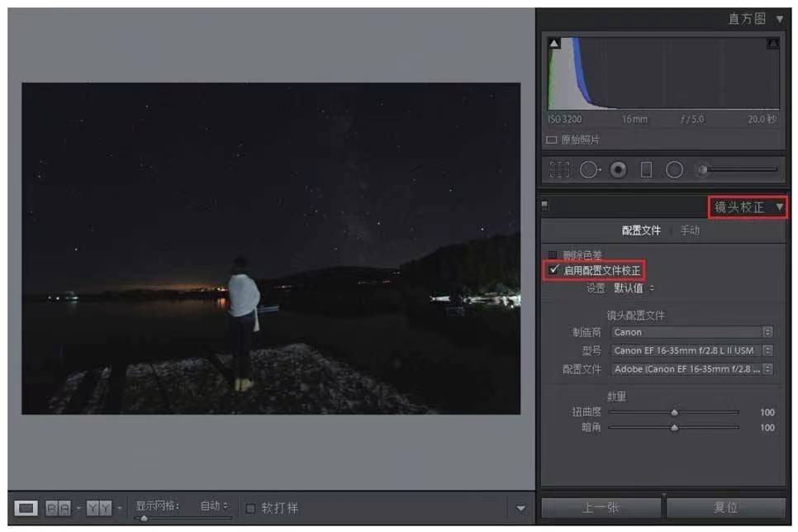This screenshot has width=798, height=532.
Task: Enable the 原始照片 checkbox
Action: 551,140
